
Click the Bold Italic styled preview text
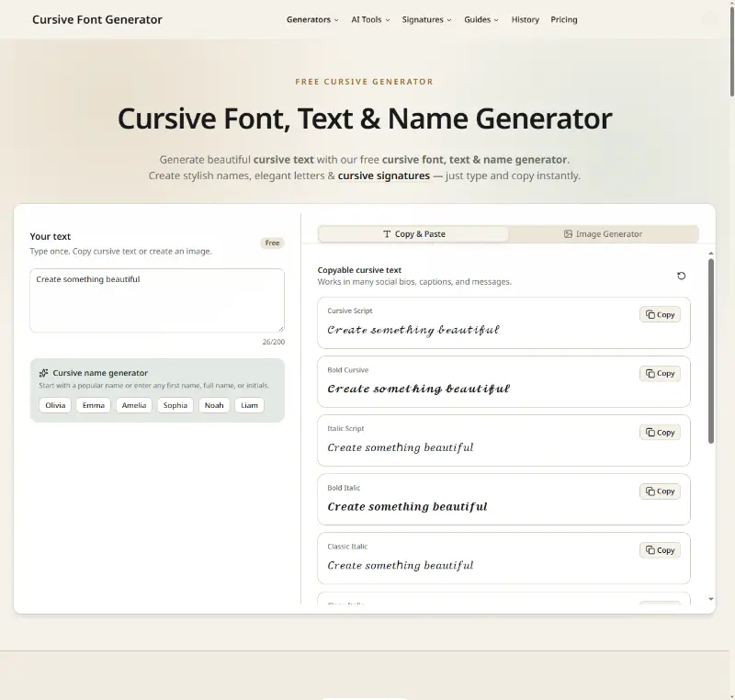coord(407,506)
